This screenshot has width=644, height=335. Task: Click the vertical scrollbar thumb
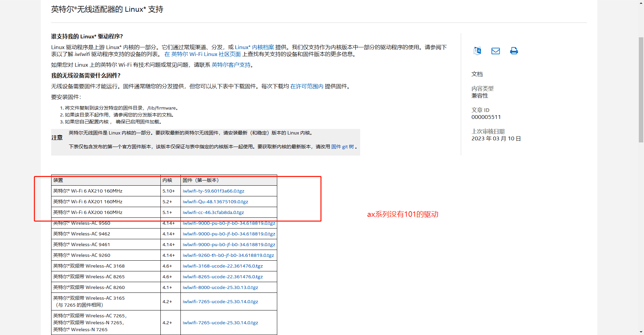tap(641, 90)
